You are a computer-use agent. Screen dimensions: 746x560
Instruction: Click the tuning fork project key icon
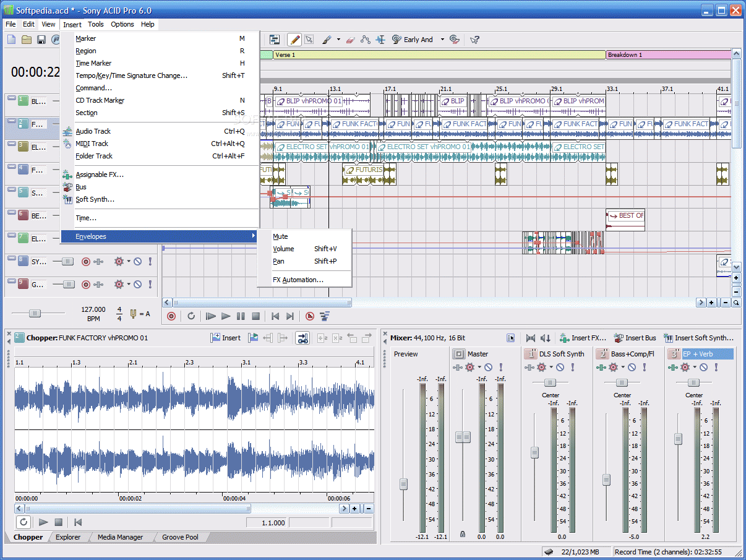133,314
